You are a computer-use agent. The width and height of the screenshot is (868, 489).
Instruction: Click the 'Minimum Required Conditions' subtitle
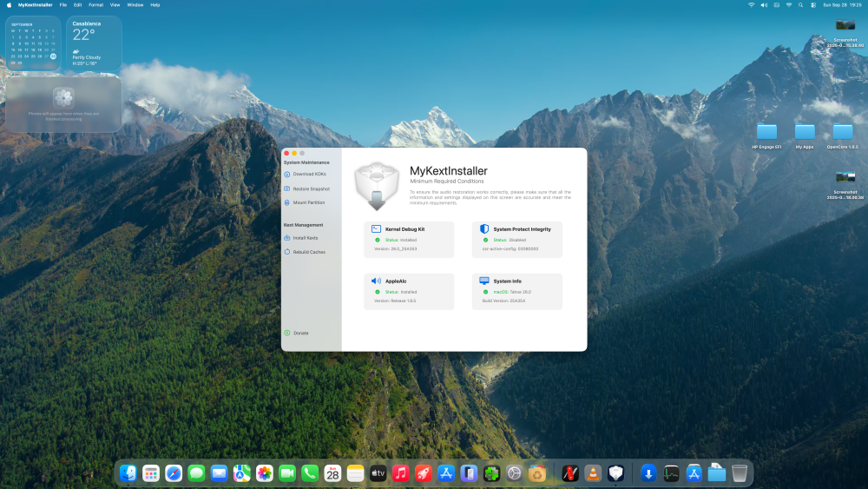(x=447, y=181)
